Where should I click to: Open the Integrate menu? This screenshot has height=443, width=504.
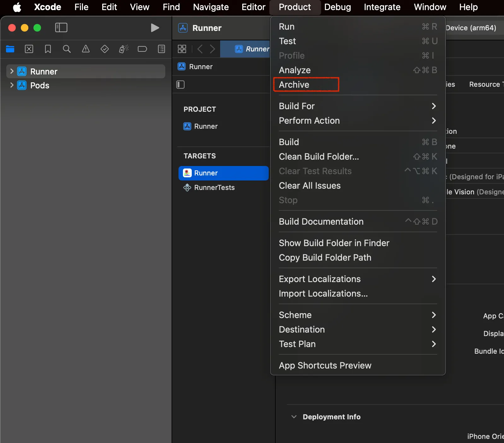[382, 7]
